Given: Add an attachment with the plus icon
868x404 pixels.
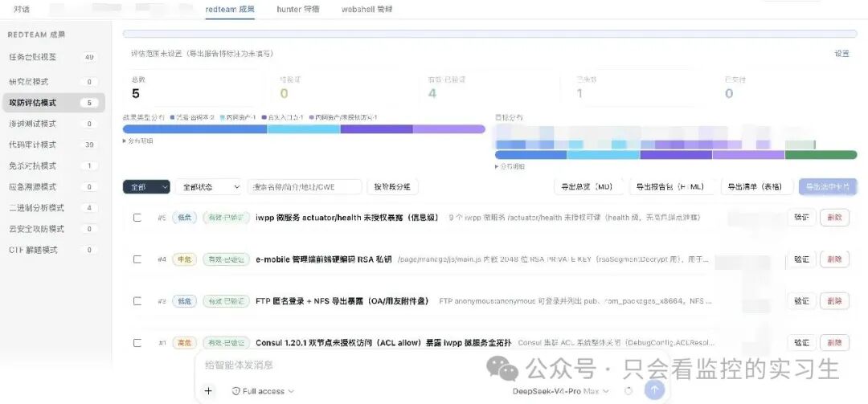Looking at the screenshot, I should [208, 390].
